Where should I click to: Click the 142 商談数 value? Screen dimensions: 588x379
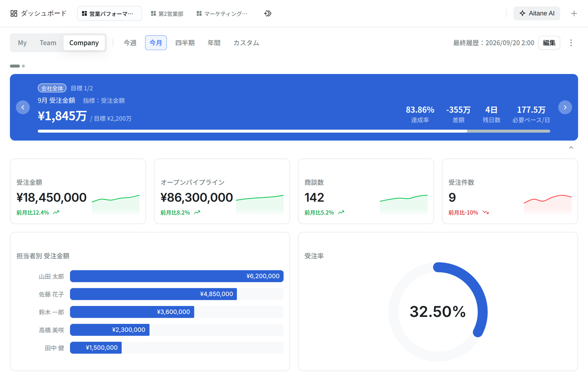pyautogui.click(x=314, y=198)
